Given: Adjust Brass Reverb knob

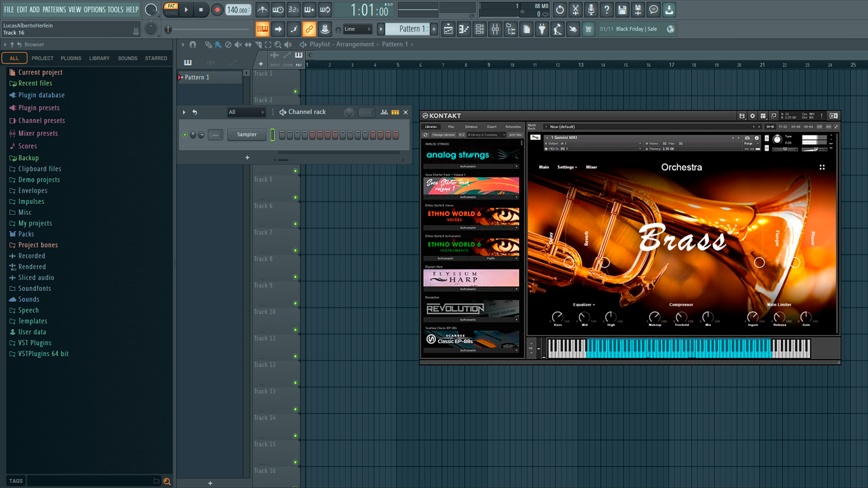Looking at the screenshot, I should (605, 262).
